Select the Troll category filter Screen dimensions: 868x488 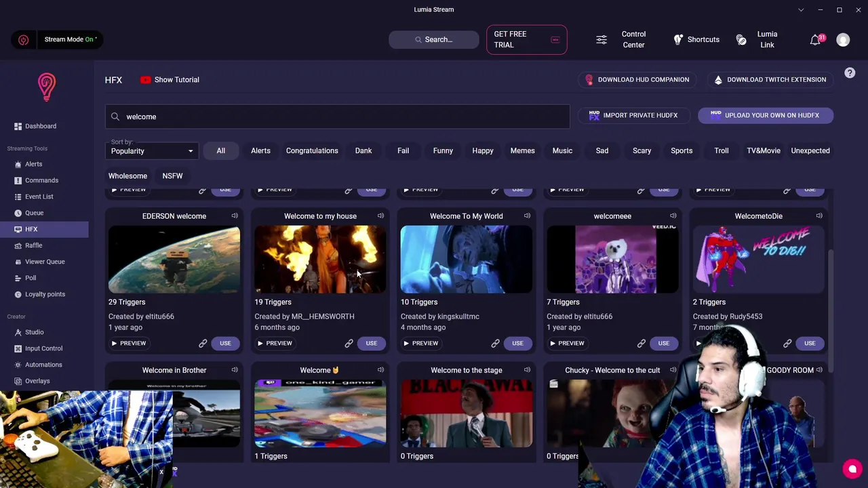(x=721, y=150)
